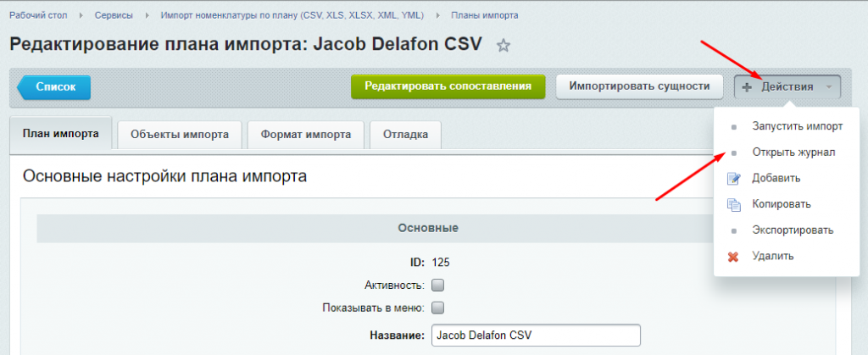This screenshot has height=355, width=868.
Task: Open the Формат импорта tab
Action: pyautogui.click(x=305, y=135)
